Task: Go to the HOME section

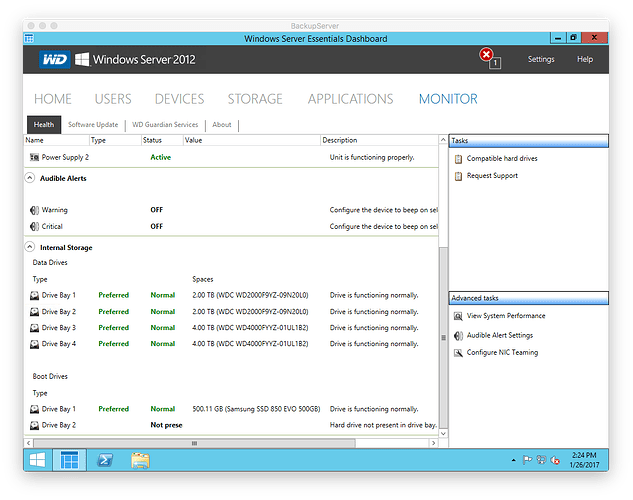Action: tap(53, 99)
